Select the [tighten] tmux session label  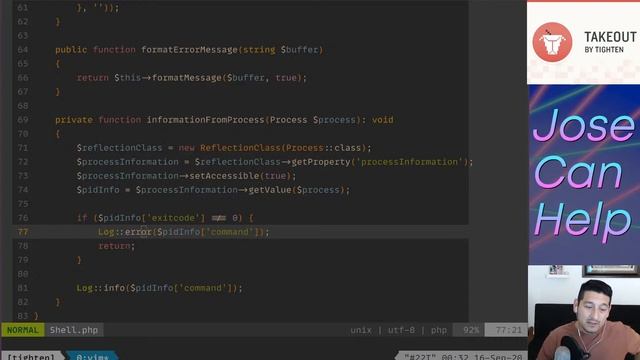[x=31, y=356]
